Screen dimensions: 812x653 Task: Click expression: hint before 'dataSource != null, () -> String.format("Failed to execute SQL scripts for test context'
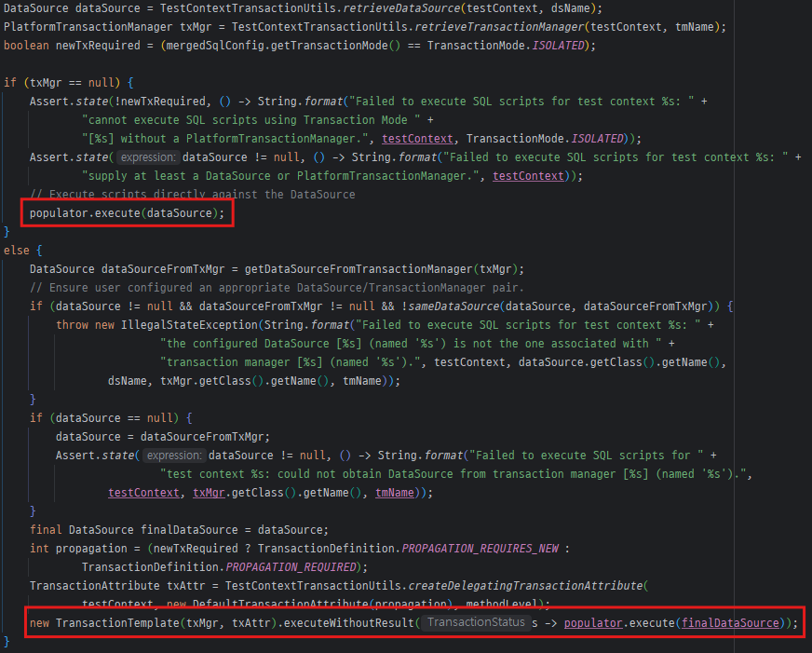tap(148, 156)
